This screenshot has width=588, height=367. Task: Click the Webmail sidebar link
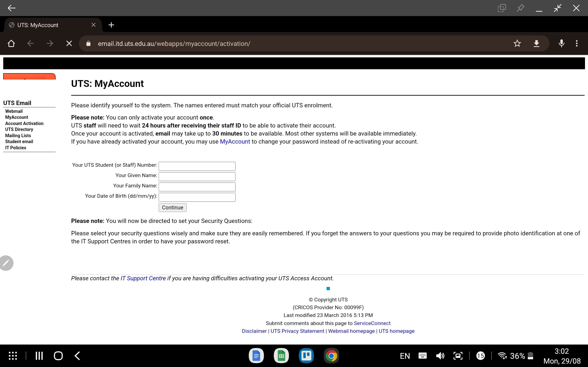tap(14, 111)
